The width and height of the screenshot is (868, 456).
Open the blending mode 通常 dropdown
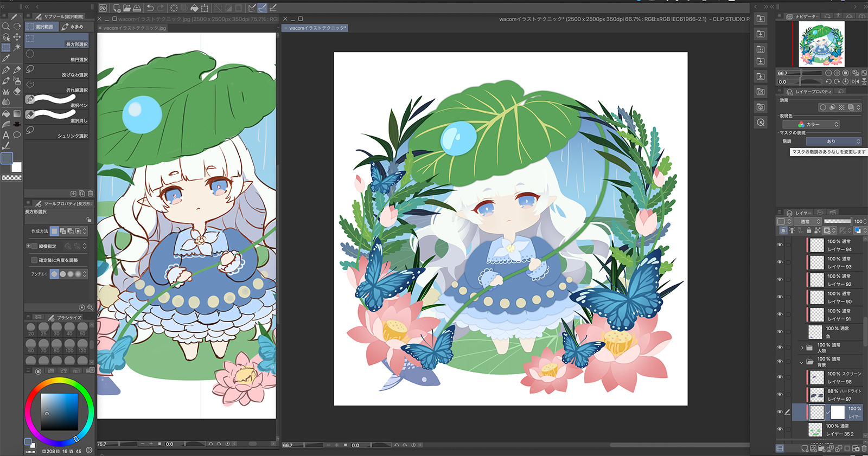[808, 221]
